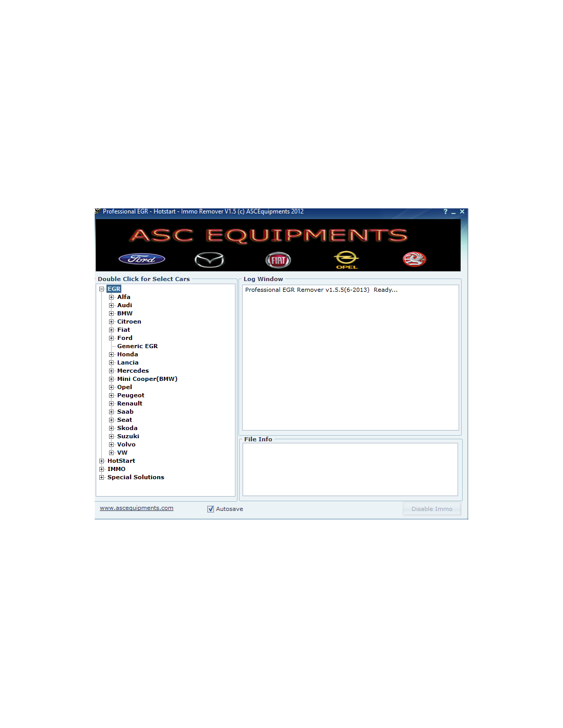Select Mini Cooper(BMW) tree item

(x=147, y=379)
